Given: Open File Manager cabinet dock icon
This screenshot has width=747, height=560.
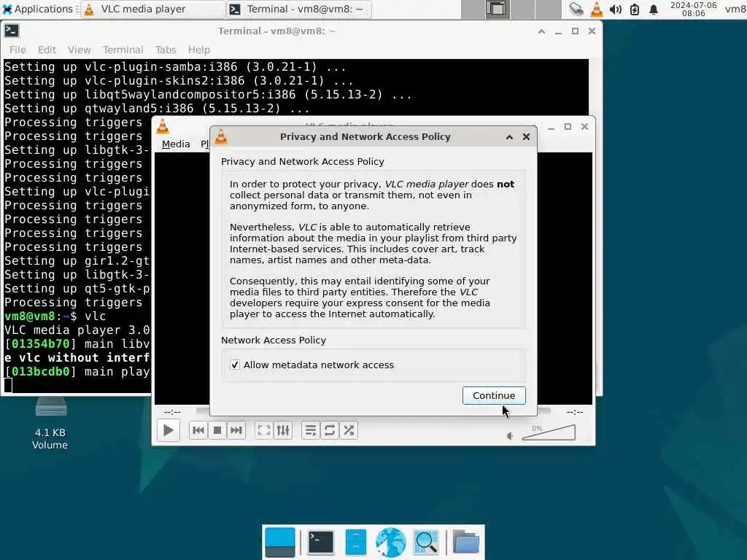Looking at the screenshot, I should pos(355,542).
